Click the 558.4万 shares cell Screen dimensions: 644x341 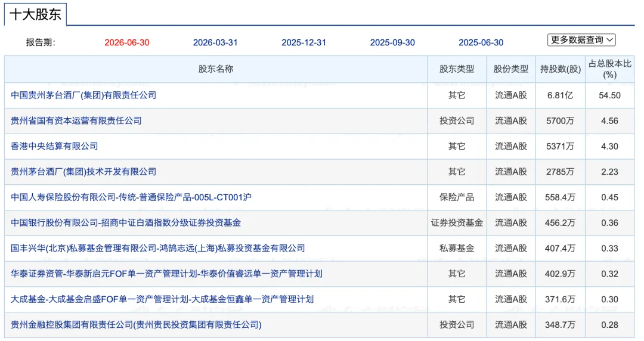[560, 197]
